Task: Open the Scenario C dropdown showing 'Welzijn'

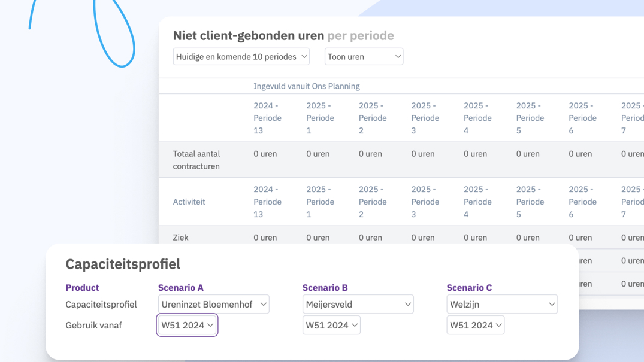Action: click(501, 304)
